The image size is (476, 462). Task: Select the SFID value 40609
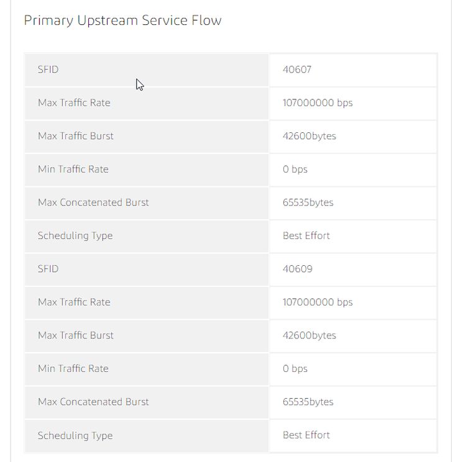297,269
